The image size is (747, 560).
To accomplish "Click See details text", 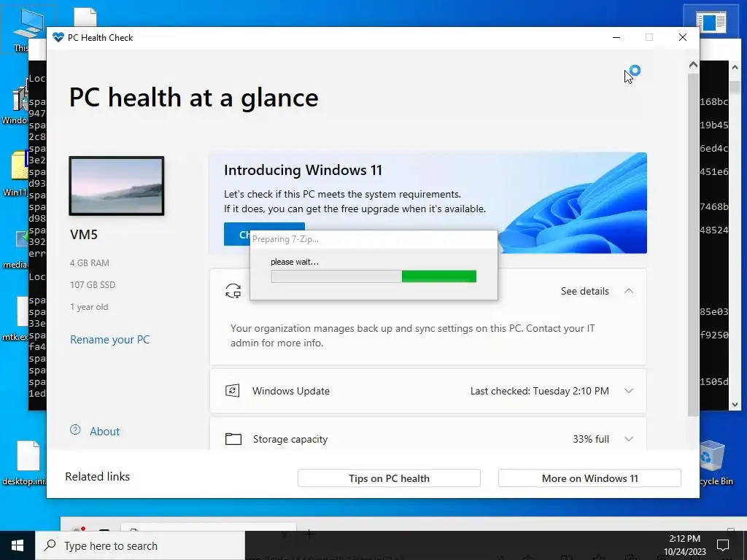I will point(584,291).
